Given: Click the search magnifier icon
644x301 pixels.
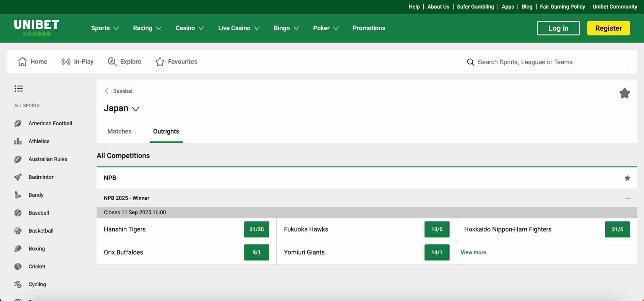Looking at the screenshot, I should [x=470, y=62].
